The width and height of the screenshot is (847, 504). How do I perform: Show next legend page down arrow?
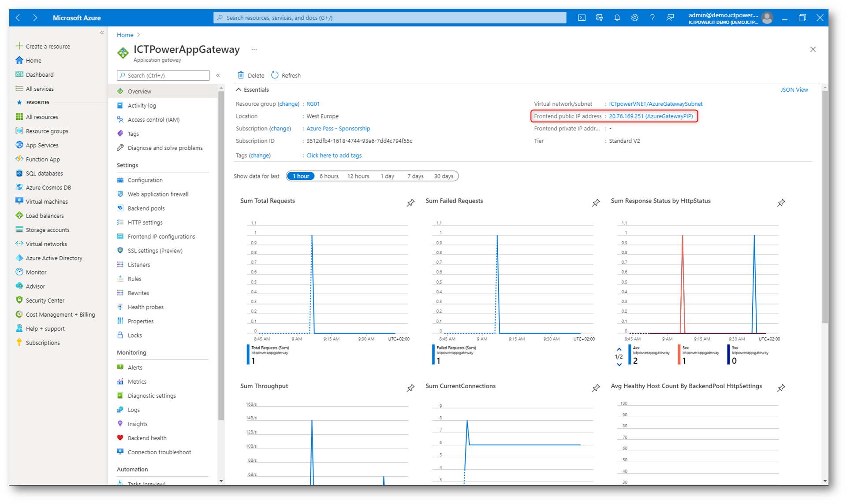(619, 365)
